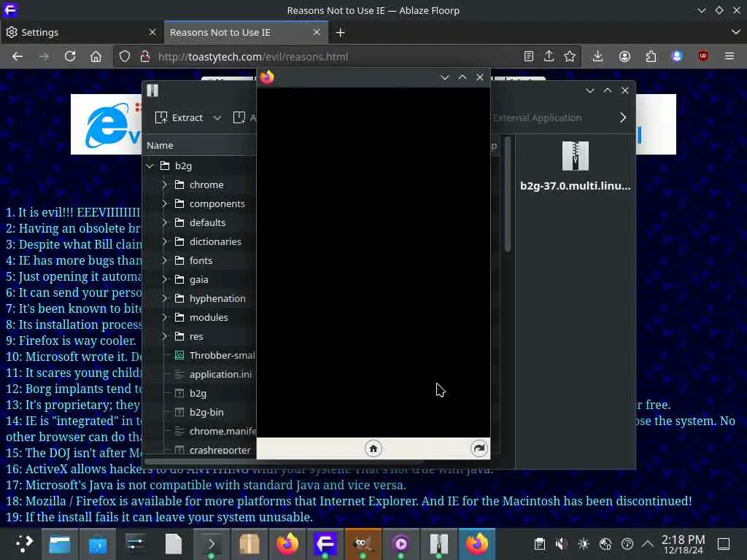The image size is (747, 560).
Task: Click the Ark horizontal scrollbar
Action: (x=285, y=462)
